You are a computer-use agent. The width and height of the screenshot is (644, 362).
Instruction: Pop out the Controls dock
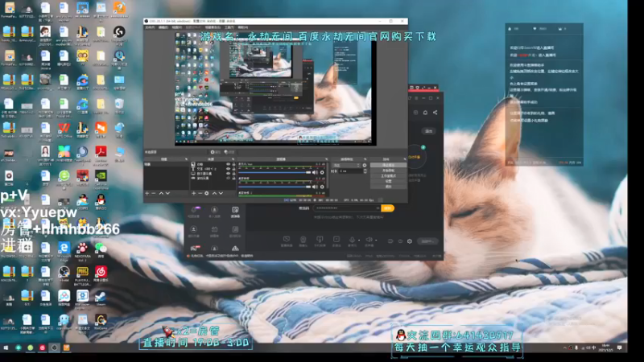pyautogui.click(x=405, y=159)
